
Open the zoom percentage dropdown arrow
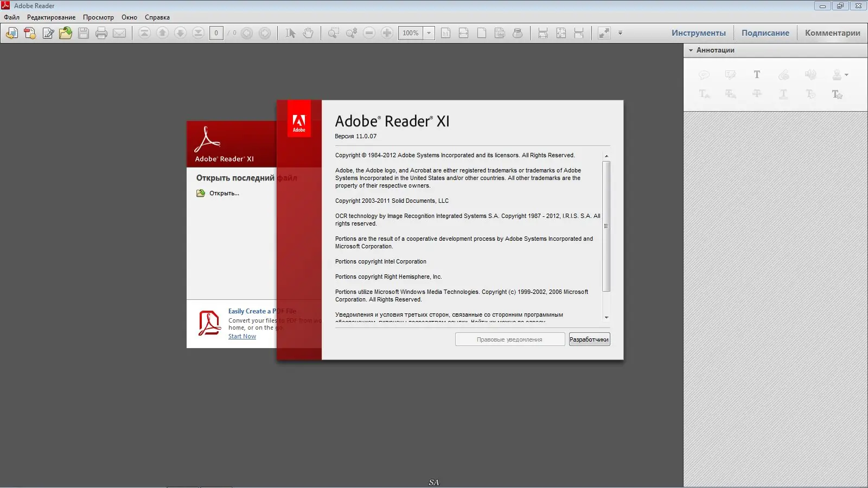tap(429, 33)
